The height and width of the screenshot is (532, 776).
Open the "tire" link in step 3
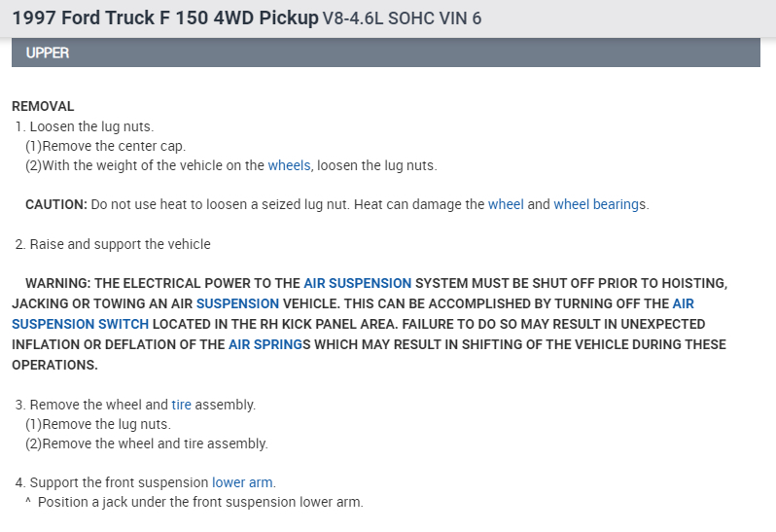point(181,405)
